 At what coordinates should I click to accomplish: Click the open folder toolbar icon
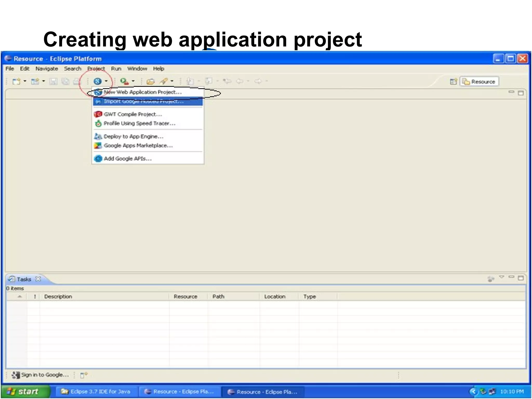(150, 82)
